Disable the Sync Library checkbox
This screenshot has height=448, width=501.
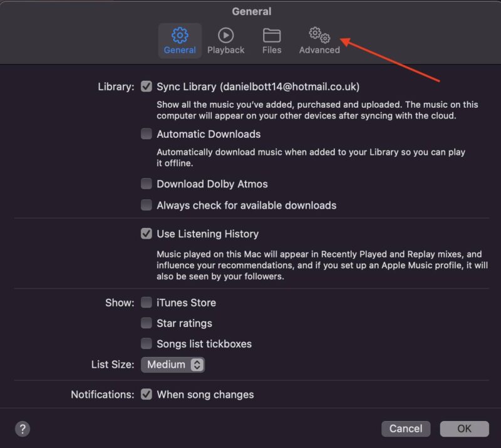[x=147, y=86]
